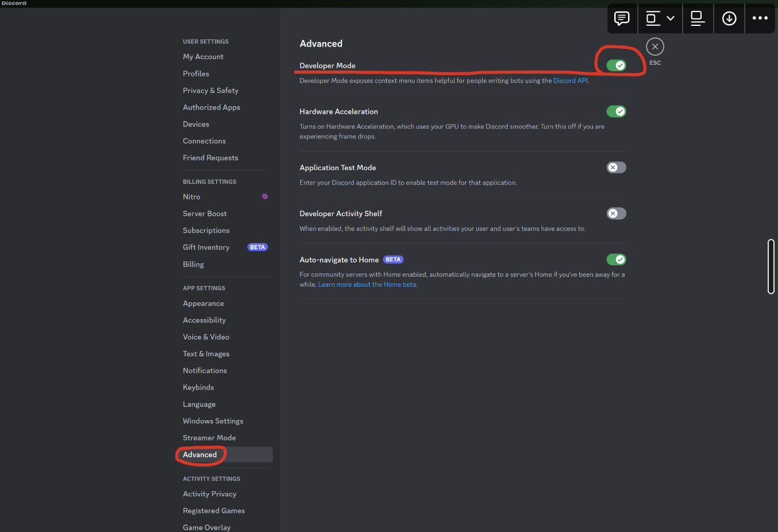
Task: Select My Account in settings sidebar
Action: pyautogui.click(x=203, y=57)
